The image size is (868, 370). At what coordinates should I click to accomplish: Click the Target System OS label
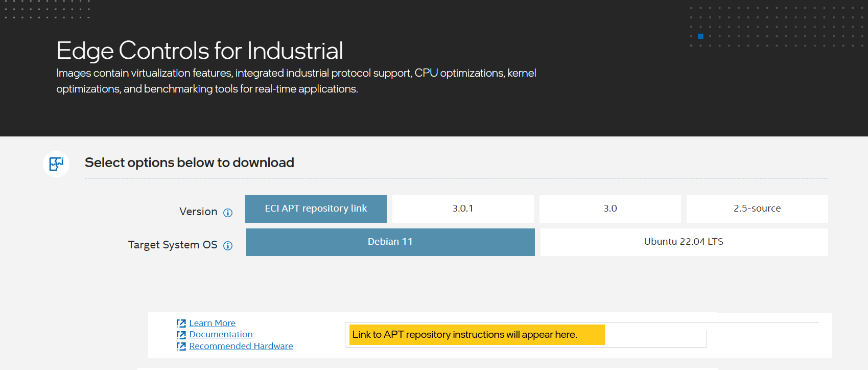173,245
